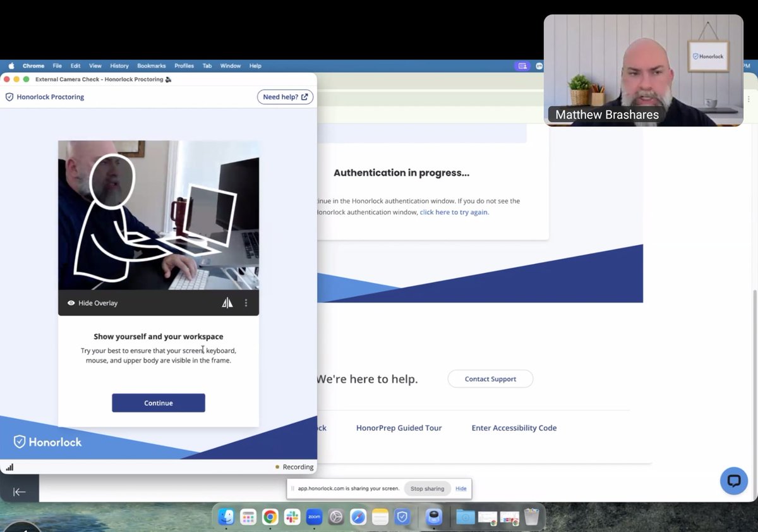
Task: Click the signal strength bars icon
Action: tap(9, 468)
